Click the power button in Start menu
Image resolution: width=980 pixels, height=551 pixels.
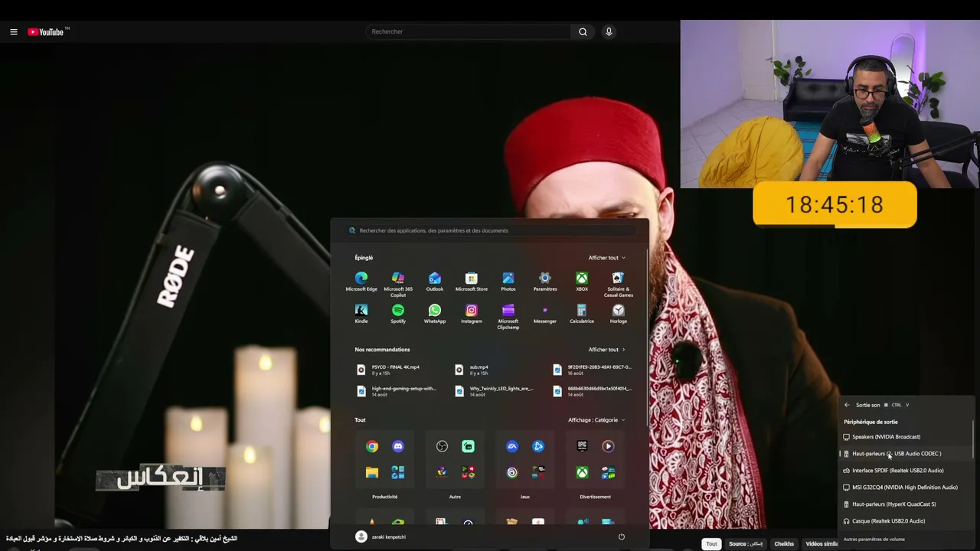(622, 536)
